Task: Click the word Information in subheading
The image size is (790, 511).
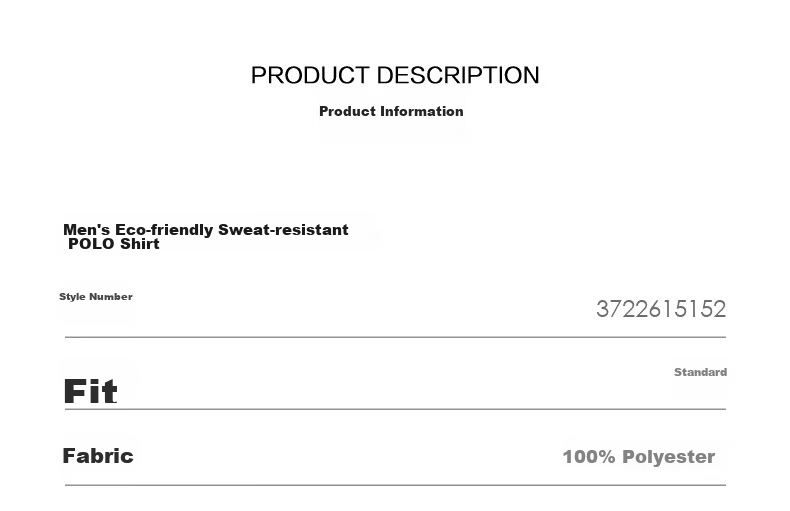Action: (422, 111)
